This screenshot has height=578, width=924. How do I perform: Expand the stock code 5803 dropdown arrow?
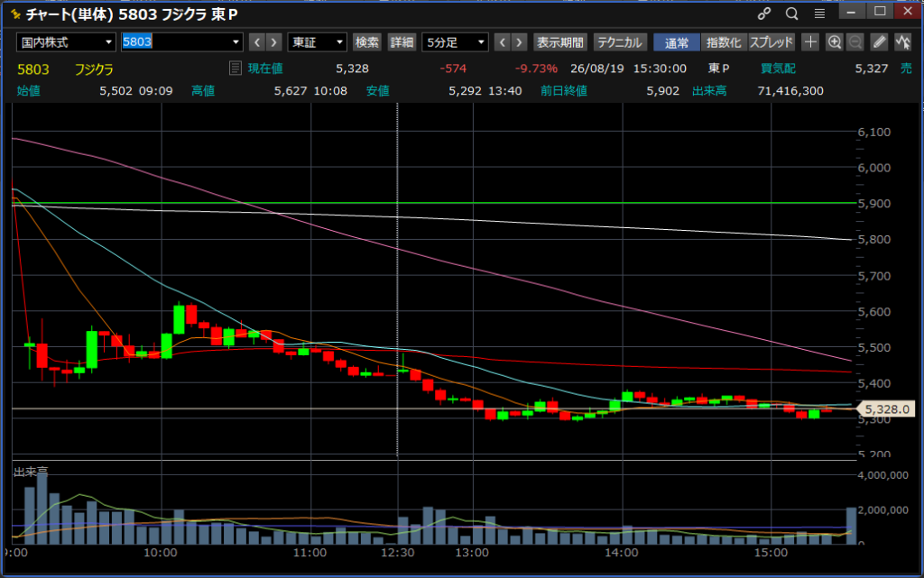pyautogui.click(x=236, y=42)
